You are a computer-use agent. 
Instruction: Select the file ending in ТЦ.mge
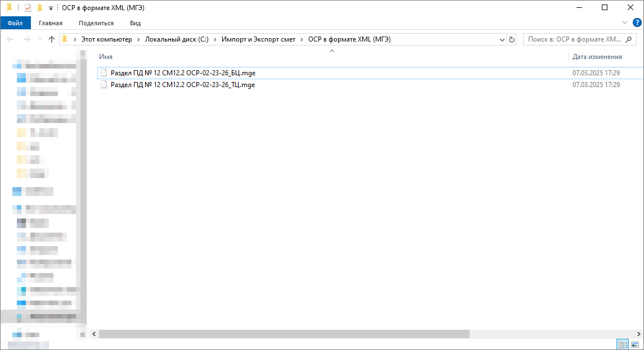point(183,85)
